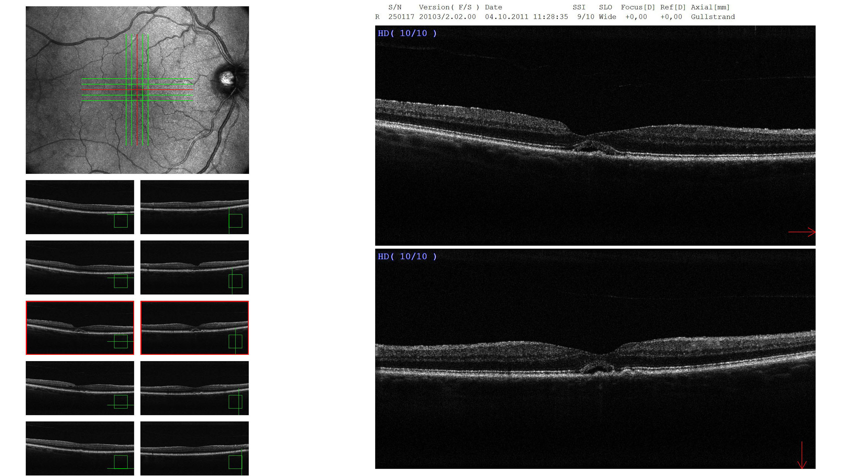The height and width of the screenshot is (476, 868).
Task: Click the eye label R
Action: (x=377, y=17)
